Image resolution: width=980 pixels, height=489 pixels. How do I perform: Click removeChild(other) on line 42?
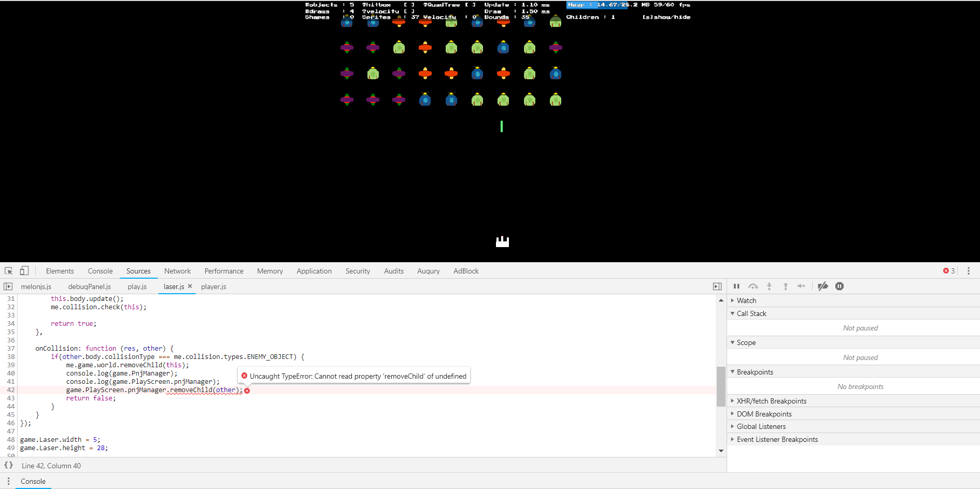[x=204, y=390]
